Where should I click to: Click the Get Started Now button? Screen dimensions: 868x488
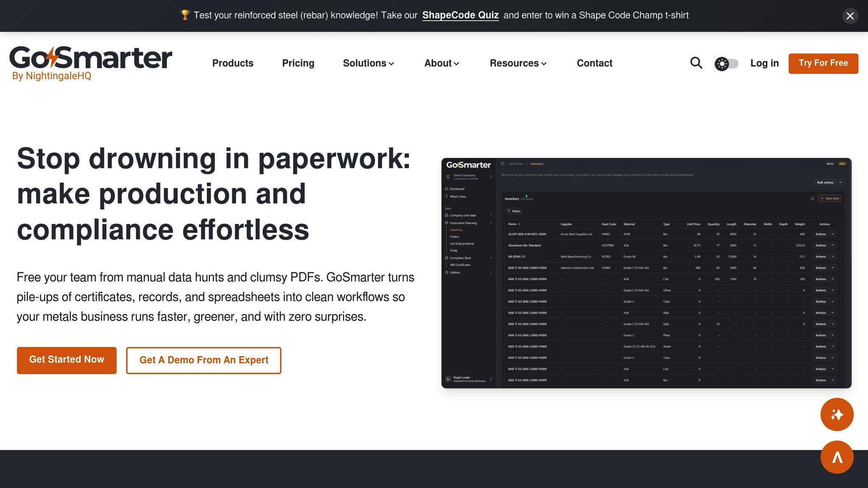tap(67, 360)
